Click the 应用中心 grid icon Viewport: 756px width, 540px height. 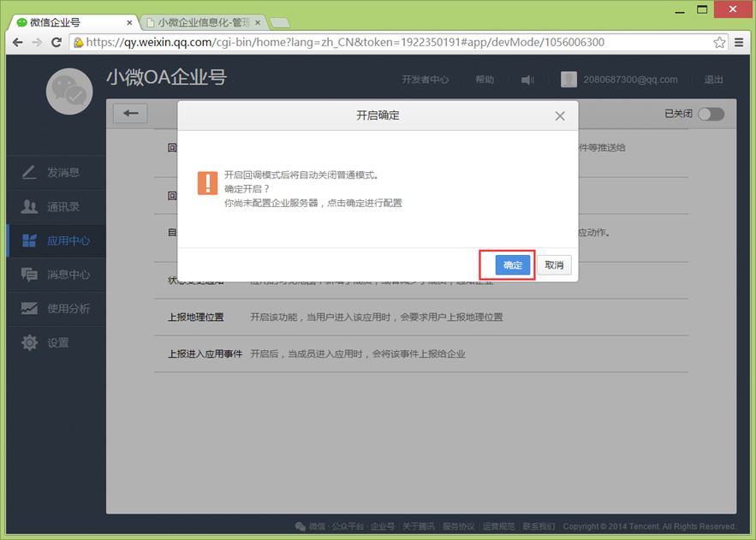[x=29, y=240]
